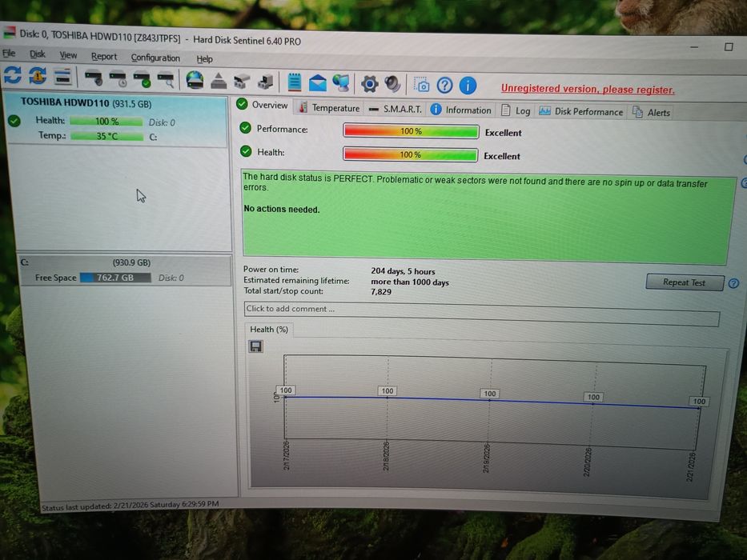Open settings with the gear icon
The height and width of the screenshot is (560, 747).
(x=369, y=84)
